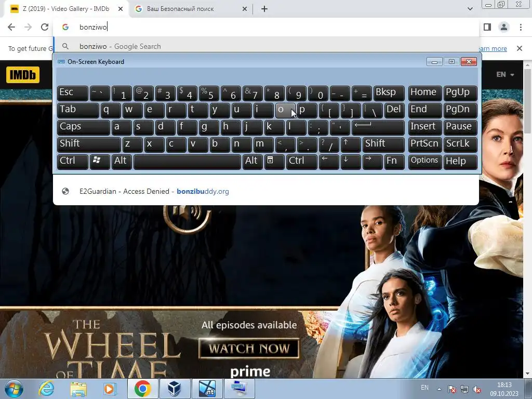This screenshot has width=532, height=399.
Task: Click the Enter key on On-Screen Keyboard
Action: click(x=378, y=127)
